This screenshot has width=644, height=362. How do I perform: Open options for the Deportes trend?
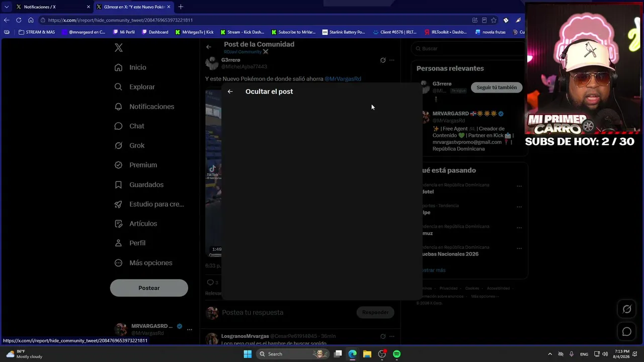pos(519,207)
